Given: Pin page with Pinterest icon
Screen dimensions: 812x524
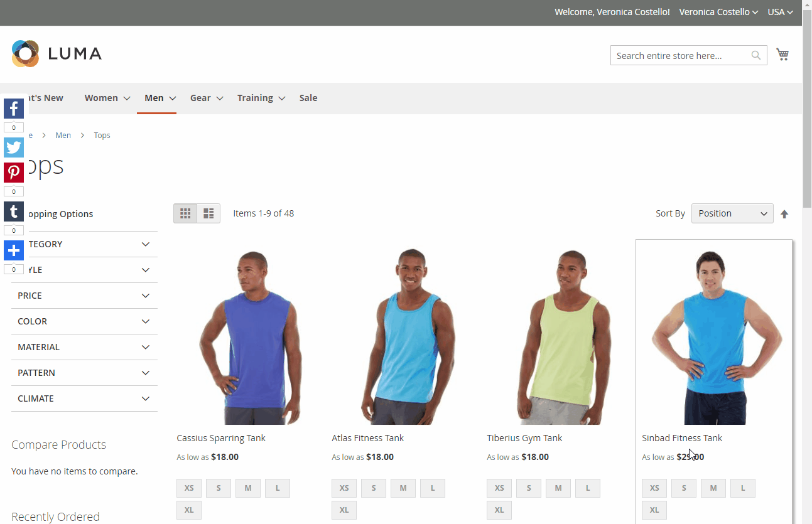Looking at the screenshot, I should [x=14, y=173].
